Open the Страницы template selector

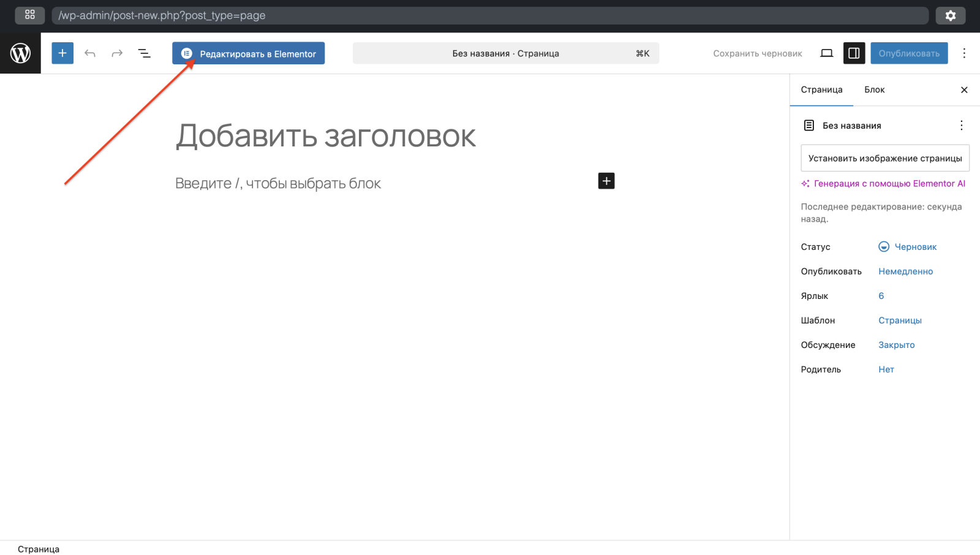click(x=900, y=320)
